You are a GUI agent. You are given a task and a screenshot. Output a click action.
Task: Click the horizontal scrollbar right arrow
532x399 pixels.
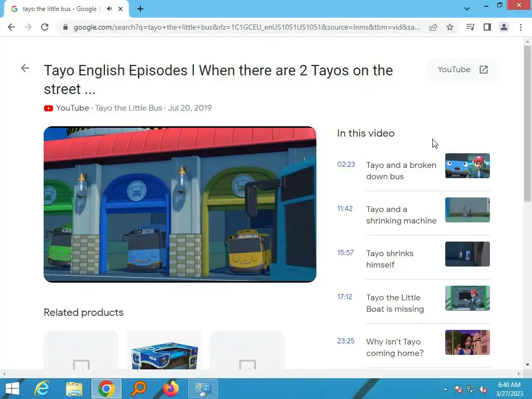519,374
